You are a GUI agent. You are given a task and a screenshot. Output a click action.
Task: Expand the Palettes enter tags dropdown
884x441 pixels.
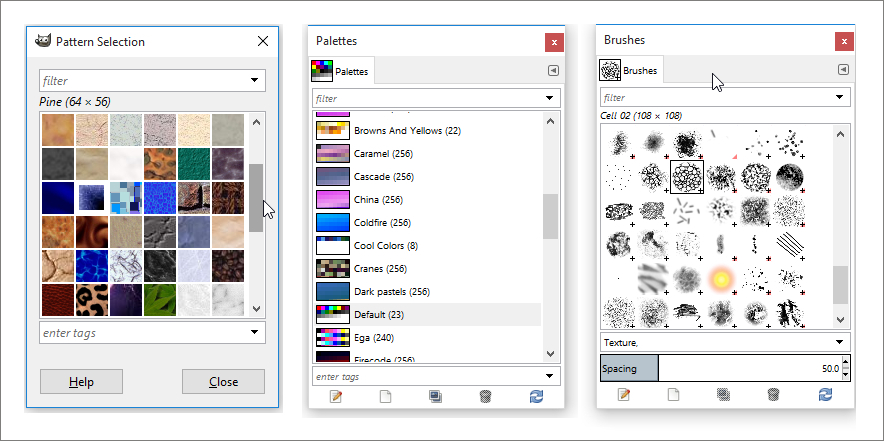[x=550, y=376]
